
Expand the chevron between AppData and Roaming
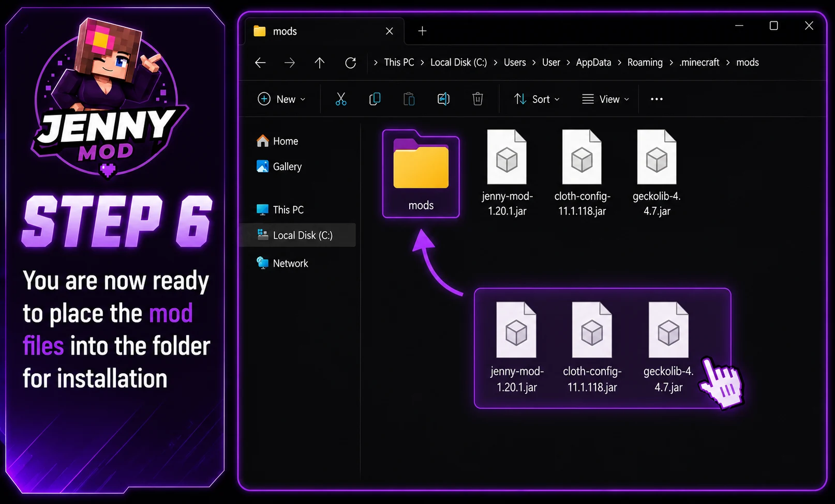[x=619, y=63]
